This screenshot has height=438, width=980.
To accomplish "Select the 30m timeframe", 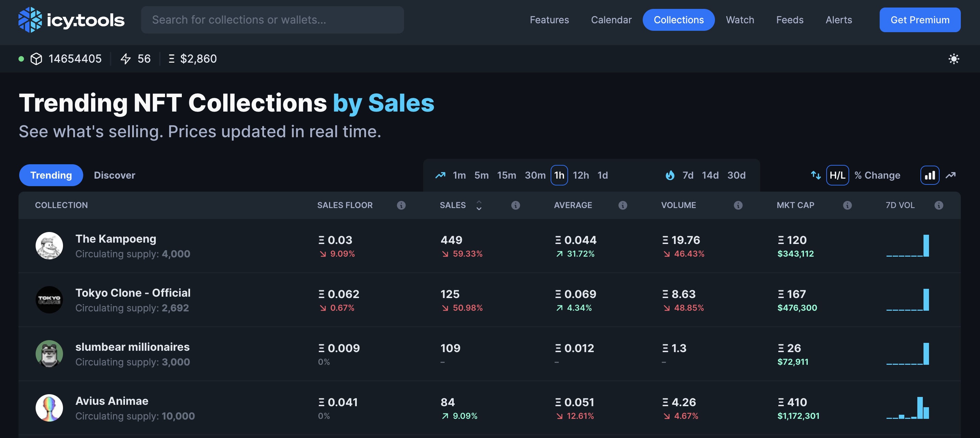I will [x=535, y=175].
